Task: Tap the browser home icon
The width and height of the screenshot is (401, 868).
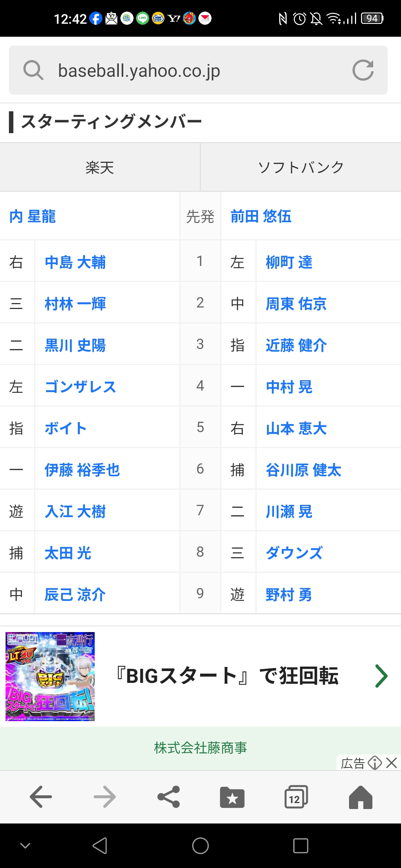Action: 361,797
